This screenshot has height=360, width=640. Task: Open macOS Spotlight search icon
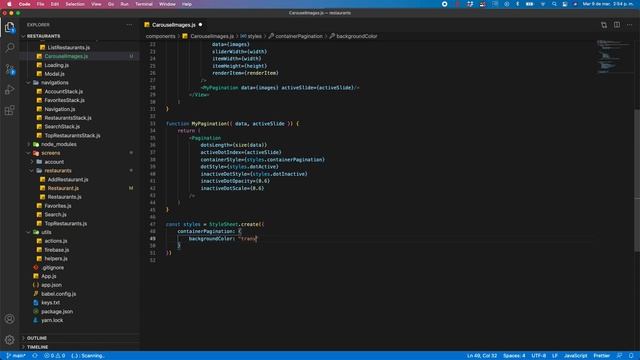point(554,4)
